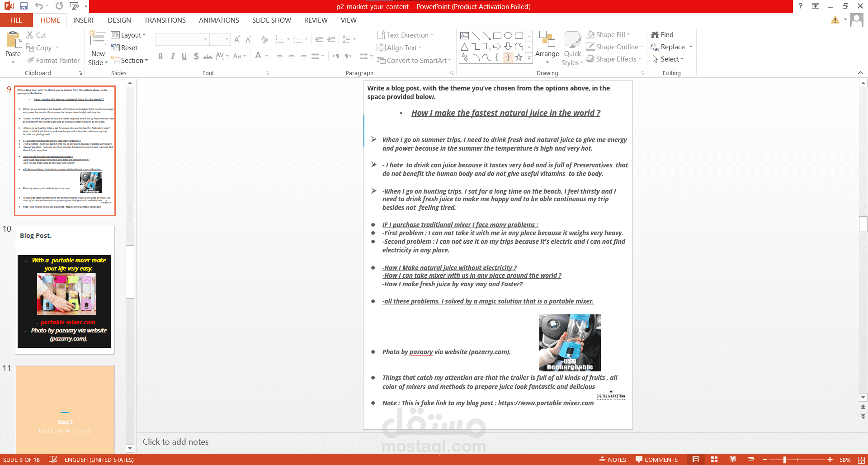This screenshot has height=465, width=868.
Task: Switch to the TRANSITIONS tab
Action: coord(165,20)
